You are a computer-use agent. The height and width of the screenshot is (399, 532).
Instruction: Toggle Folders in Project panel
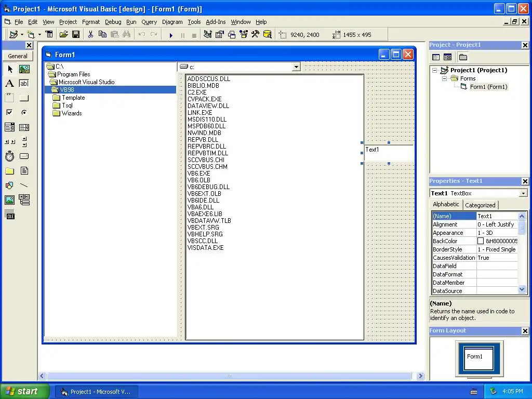(463, 57)
